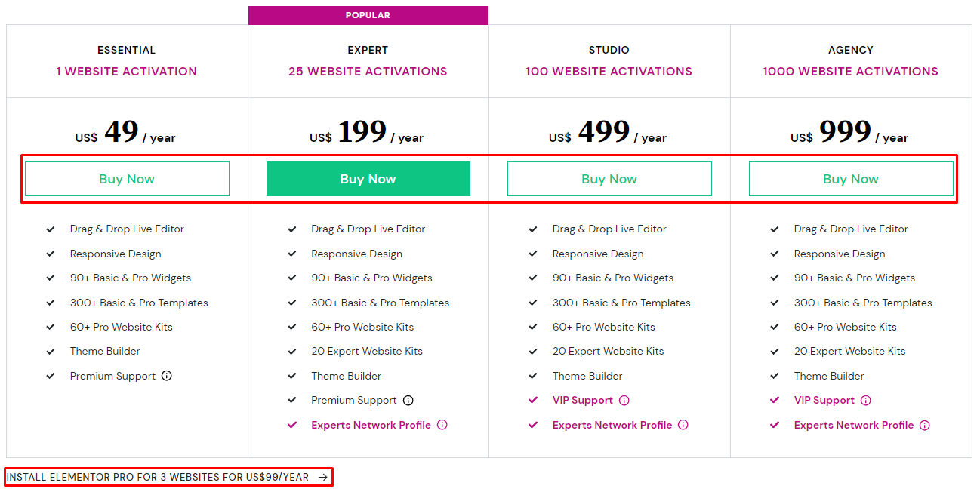Click VIP Support text in Studio column
The width and height of the screenshot is (980, 489).
point(583,401)
